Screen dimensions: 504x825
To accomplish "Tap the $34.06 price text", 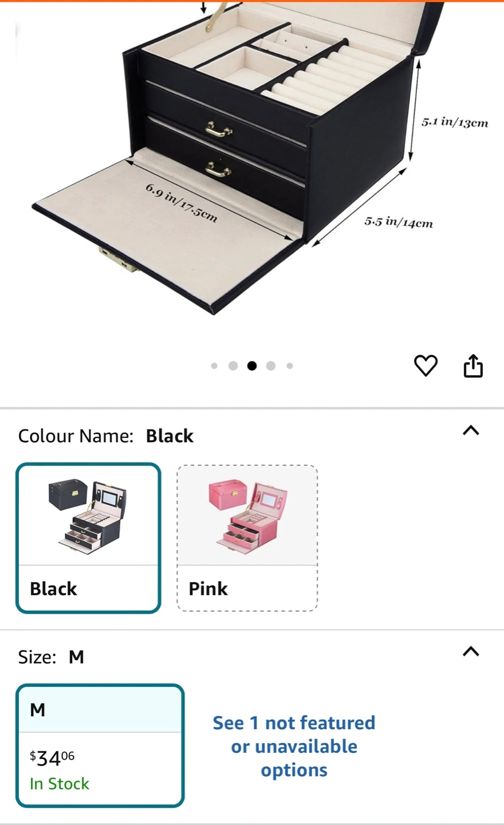I will point(52,758).
